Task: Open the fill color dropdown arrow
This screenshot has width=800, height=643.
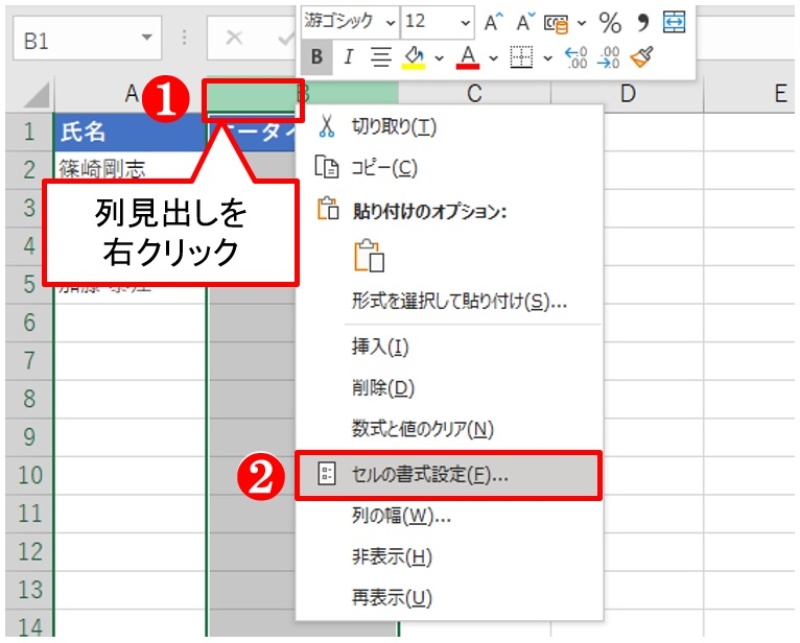Action: tap(438, 57)
